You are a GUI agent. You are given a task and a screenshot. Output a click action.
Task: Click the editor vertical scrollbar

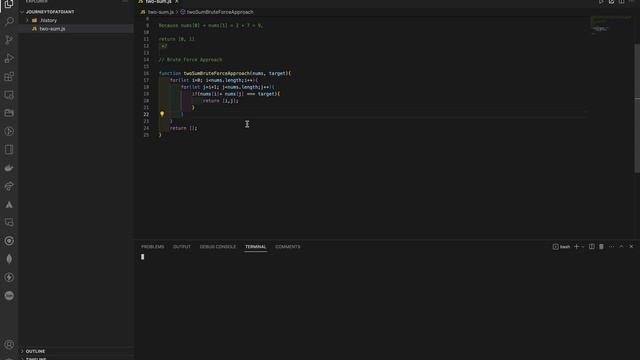tap(637, 108)
